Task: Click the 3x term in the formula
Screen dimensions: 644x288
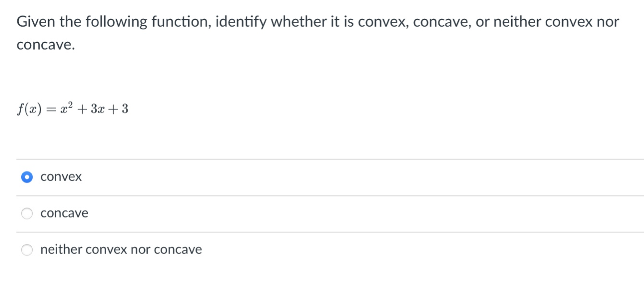Action: [x=98, y=109]
